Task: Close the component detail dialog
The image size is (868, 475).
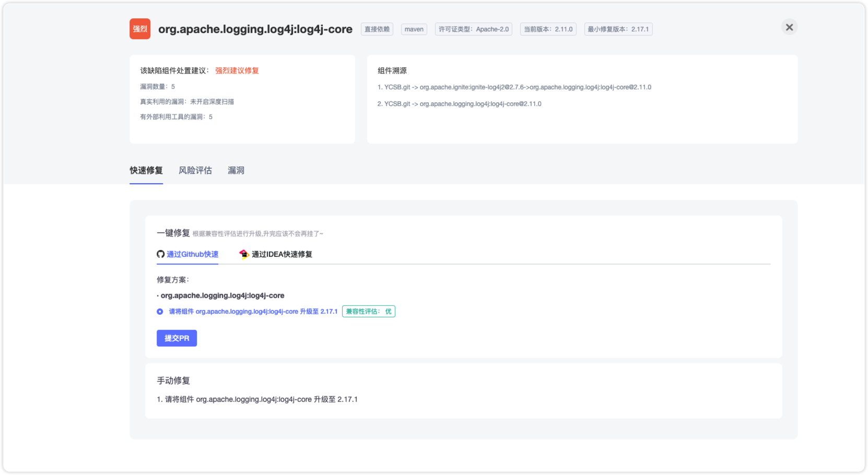Action: point(789,27)
